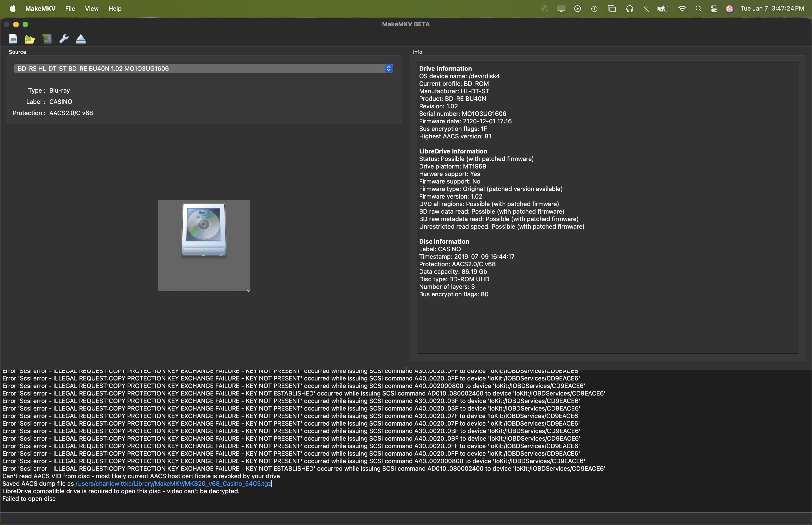Open Preferences with the wrench icon
812x525 pixels.
click(x=64, y=39)
